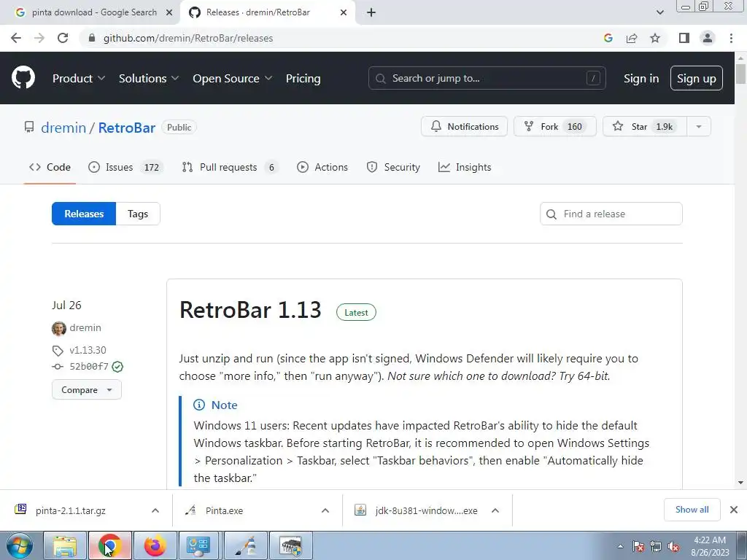Click the dremin avatar image
The image size is (747, 560).
pos(59,329)
